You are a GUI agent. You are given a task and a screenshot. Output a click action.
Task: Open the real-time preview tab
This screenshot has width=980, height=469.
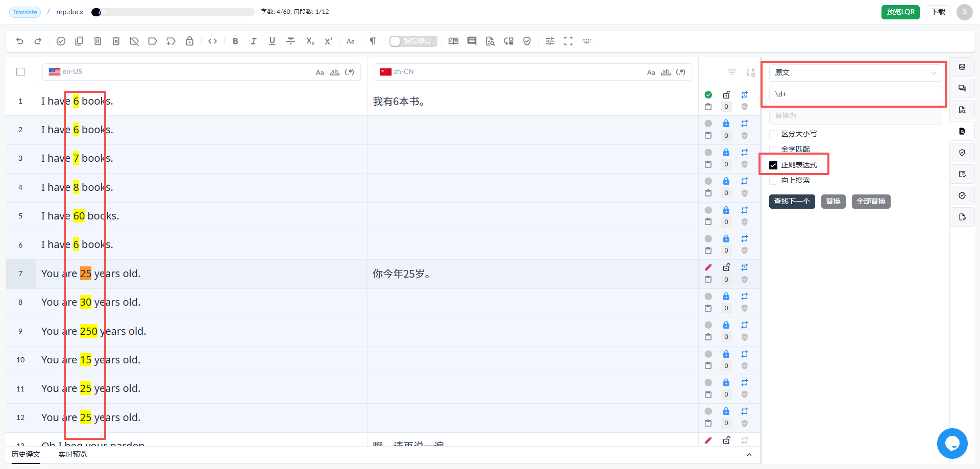click(72, 454)
